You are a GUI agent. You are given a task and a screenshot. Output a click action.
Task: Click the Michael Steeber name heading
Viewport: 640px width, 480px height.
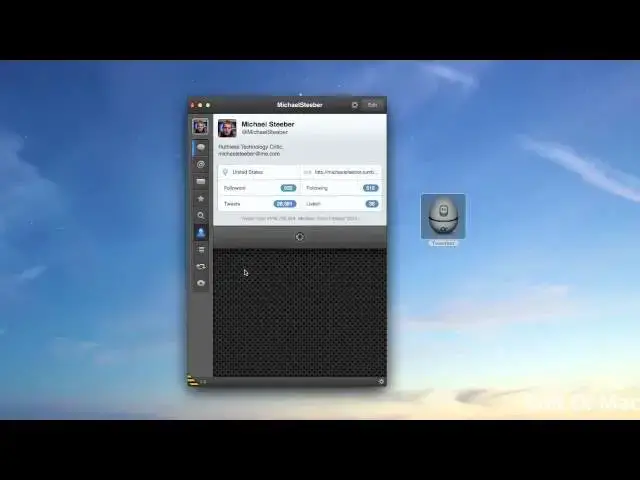pos(268,124)
